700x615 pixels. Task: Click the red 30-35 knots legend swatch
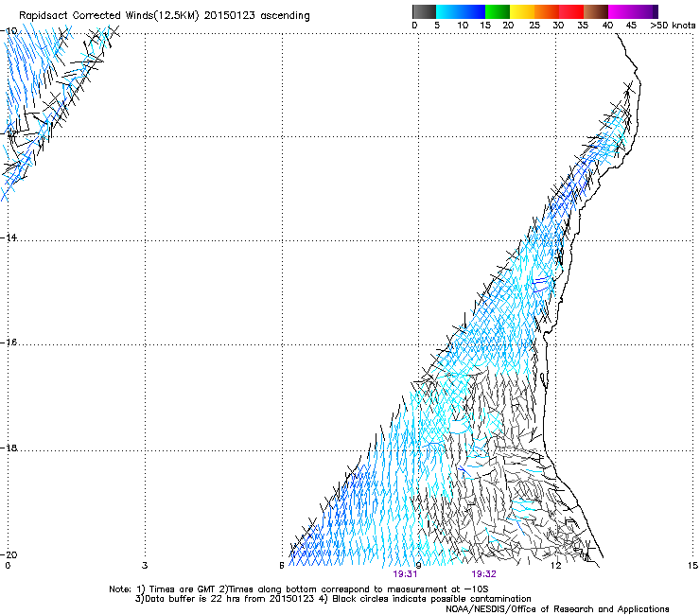click(x=571, y=11)
